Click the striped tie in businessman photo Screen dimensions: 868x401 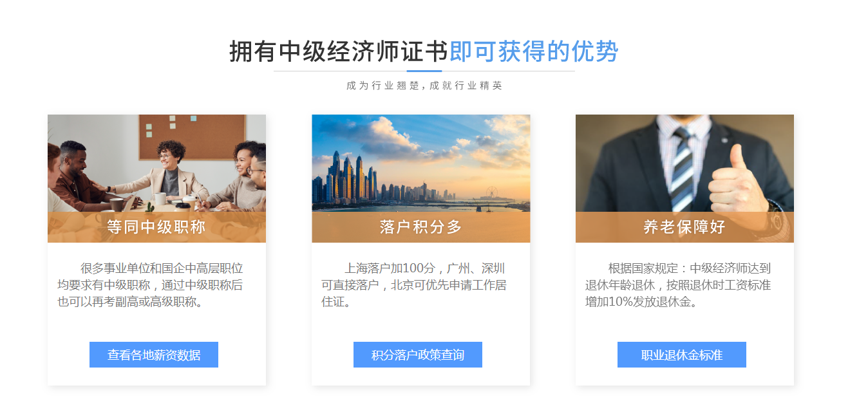[683, 169]
